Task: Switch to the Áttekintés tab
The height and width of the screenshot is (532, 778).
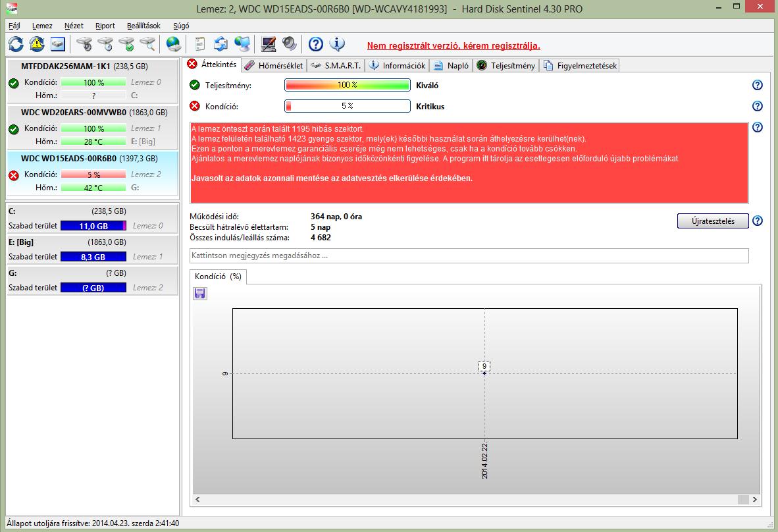Action: (212, 65)
